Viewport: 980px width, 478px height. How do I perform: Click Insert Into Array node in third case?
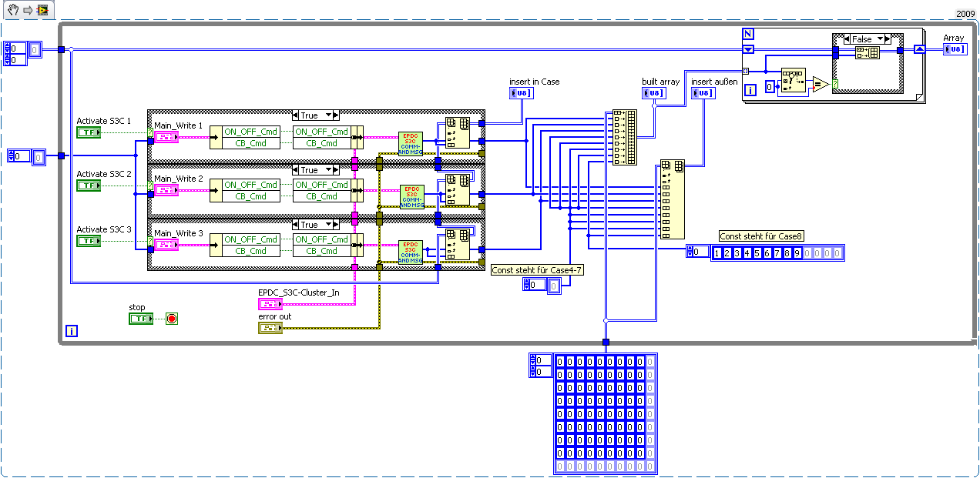pyautogui.click(x=458, y=245)
